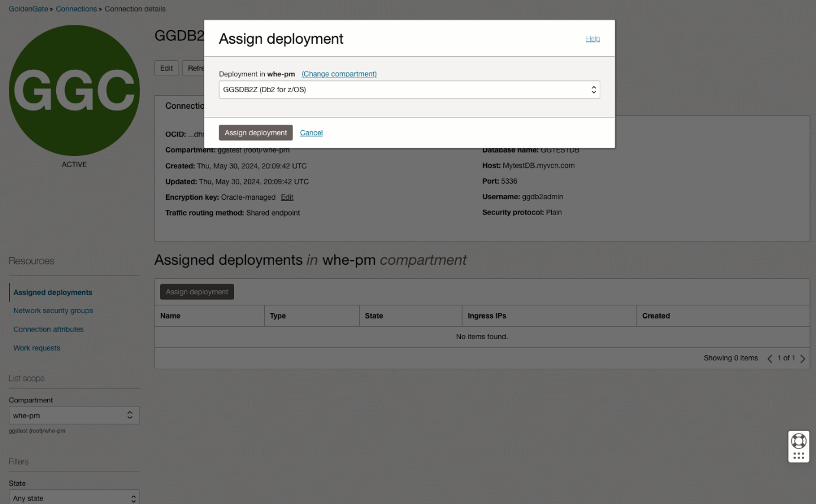
Task: Go to next page arrow in table pagination
Action: coord(802,359)
